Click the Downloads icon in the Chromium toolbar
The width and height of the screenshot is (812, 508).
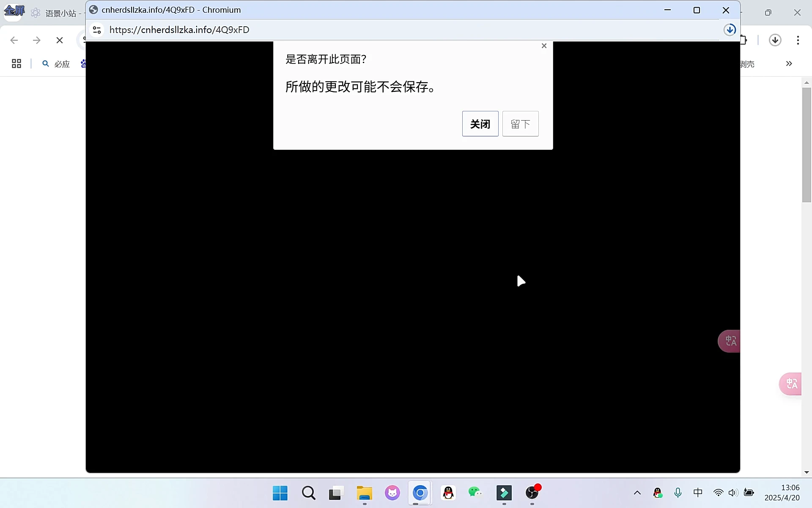click(775, 40)
